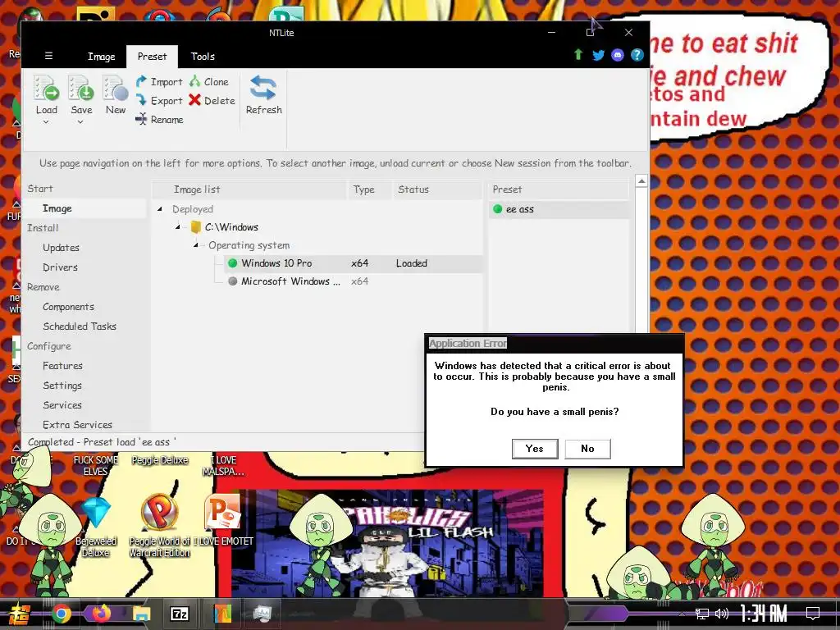Click the Status column header
The width and height of the screenshot is (840, 630).
point(437,189)
